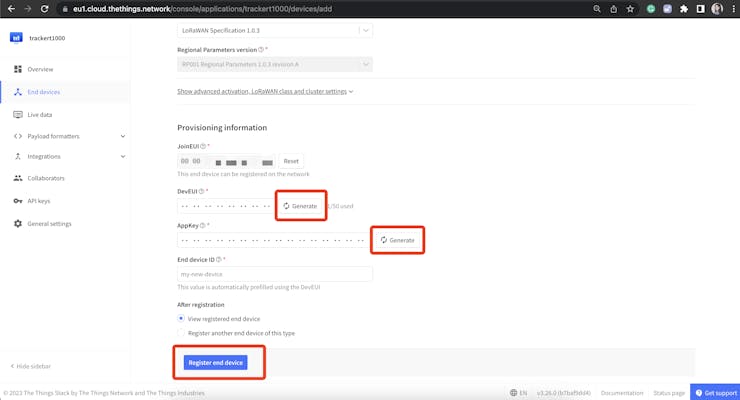Go back with browser back arrow

click(11, 9)
